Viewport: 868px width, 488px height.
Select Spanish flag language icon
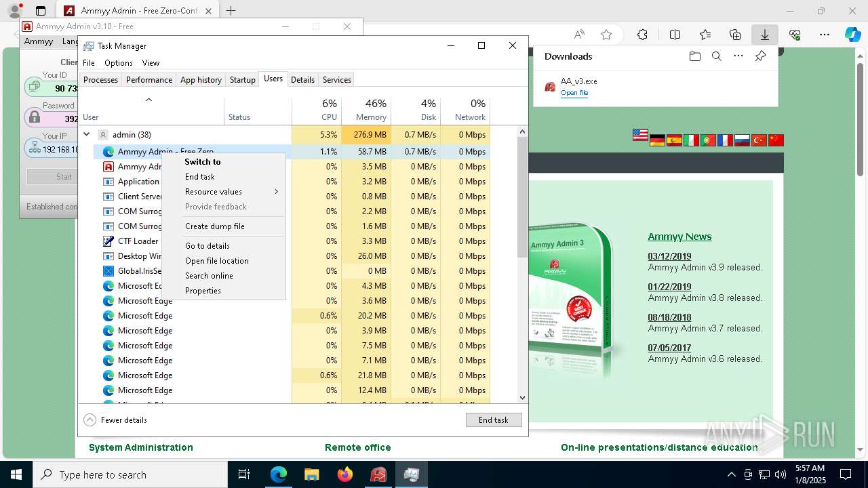pyautogui.click(x=674, y=140)
